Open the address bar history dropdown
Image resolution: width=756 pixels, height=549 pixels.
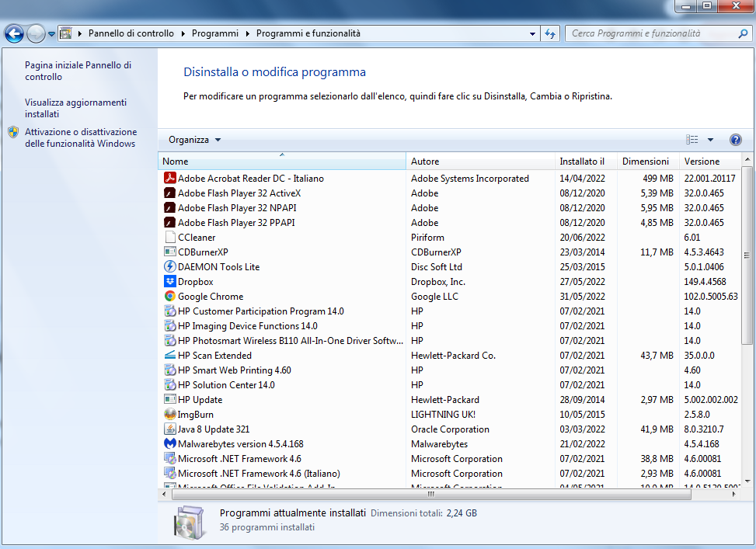tap(532, 34)
